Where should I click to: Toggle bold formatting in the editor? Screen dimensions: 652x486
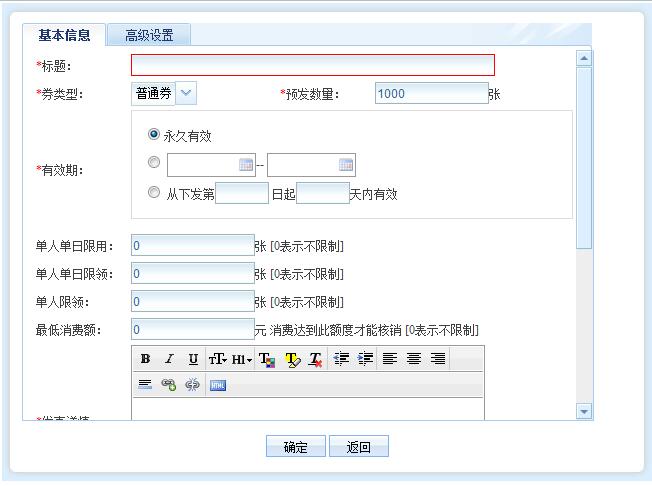[x=145, y=359]
